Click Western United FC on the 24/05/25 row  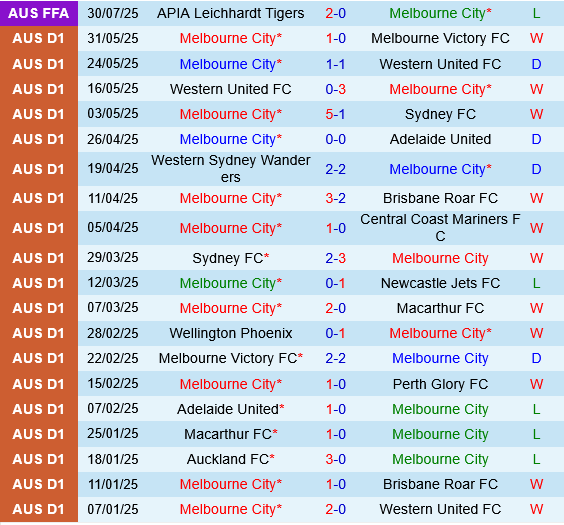pyautogui.click(x=440, y=64)
